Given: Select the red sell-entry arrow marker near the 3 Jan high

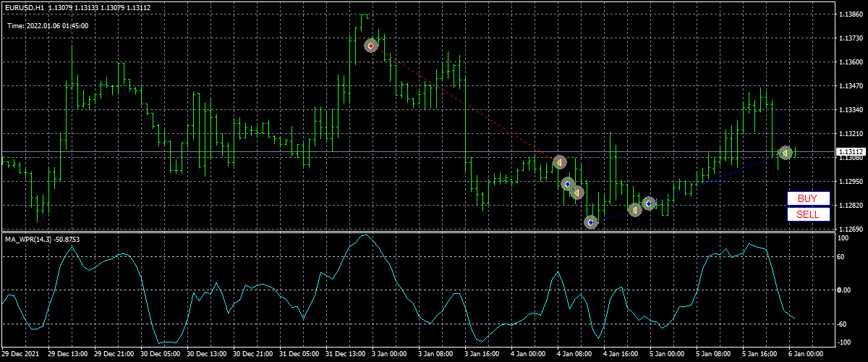Looking at the screenshot, I should [371, 46].
